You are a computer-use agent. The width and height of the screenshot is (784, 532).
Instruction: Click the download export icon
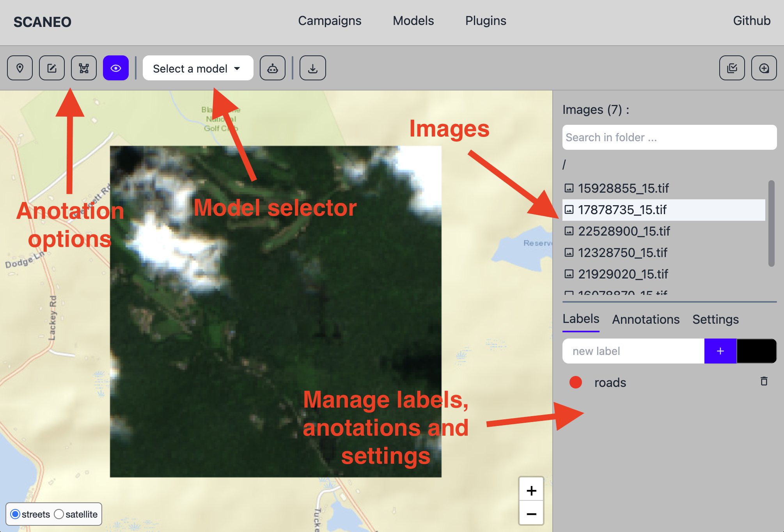point(313,68)
